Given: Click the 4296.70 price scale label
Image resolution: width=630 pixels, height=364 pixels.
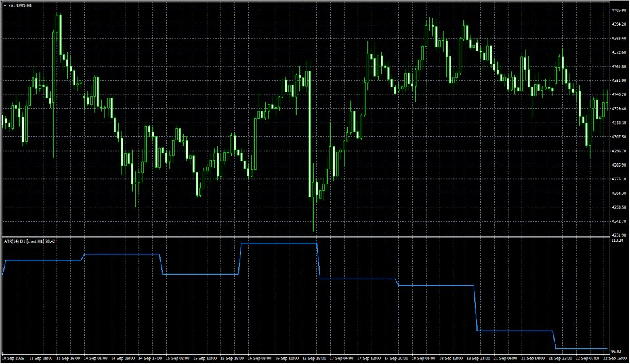Looking at the screenshot, I should tap(619, 151).
